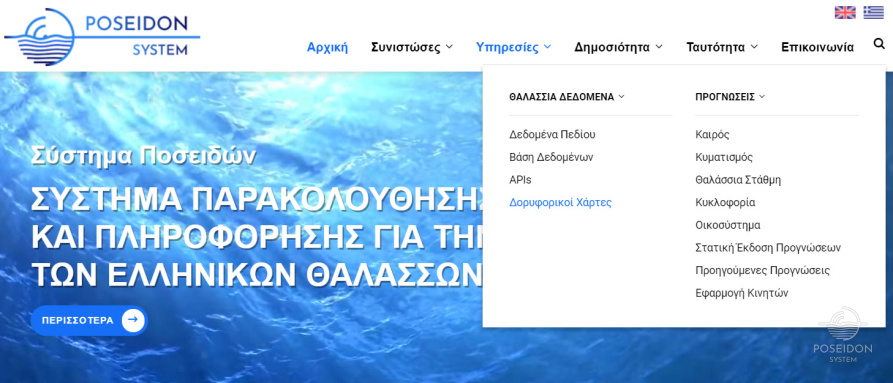The image size is (893, 383).
Task: Open Θαλάσσια Στάθμη link
Action: [738, 180]
